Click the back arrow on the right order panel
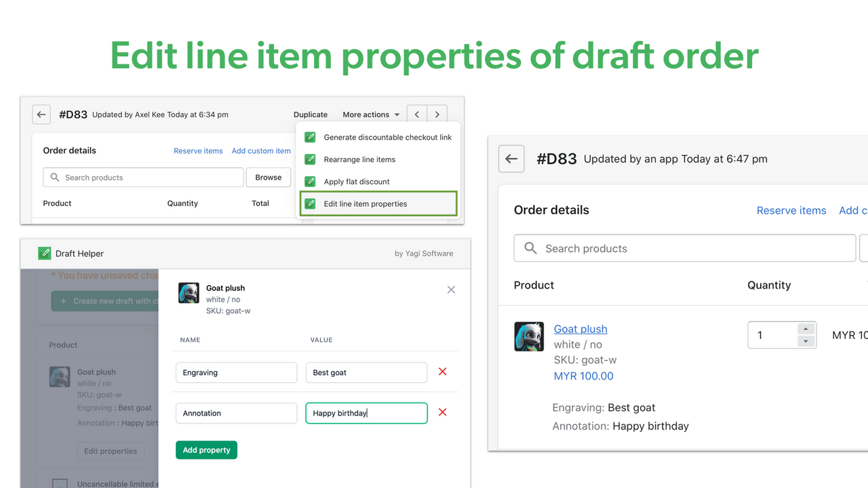Viewport: 868px width, 488px height. click(511, 159)
